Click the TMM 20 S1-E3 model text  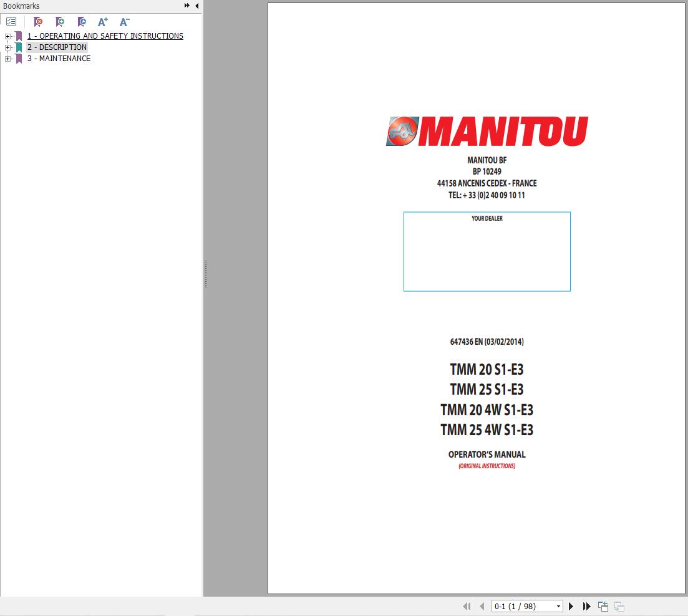487,370
